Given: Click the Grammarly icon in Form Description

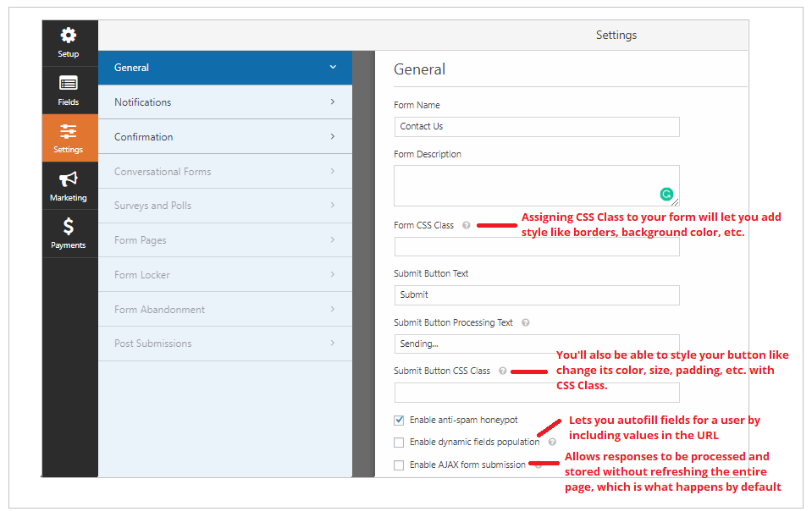Looking at the screenshot, I should [666, 194].
